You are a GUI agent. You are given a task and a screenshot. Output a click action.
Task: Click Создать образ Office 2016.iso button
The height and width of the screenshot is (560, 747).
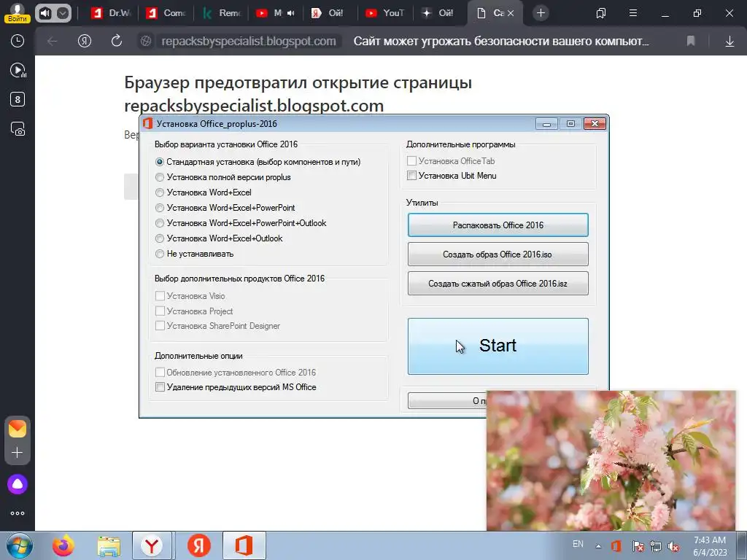(498, 254)
